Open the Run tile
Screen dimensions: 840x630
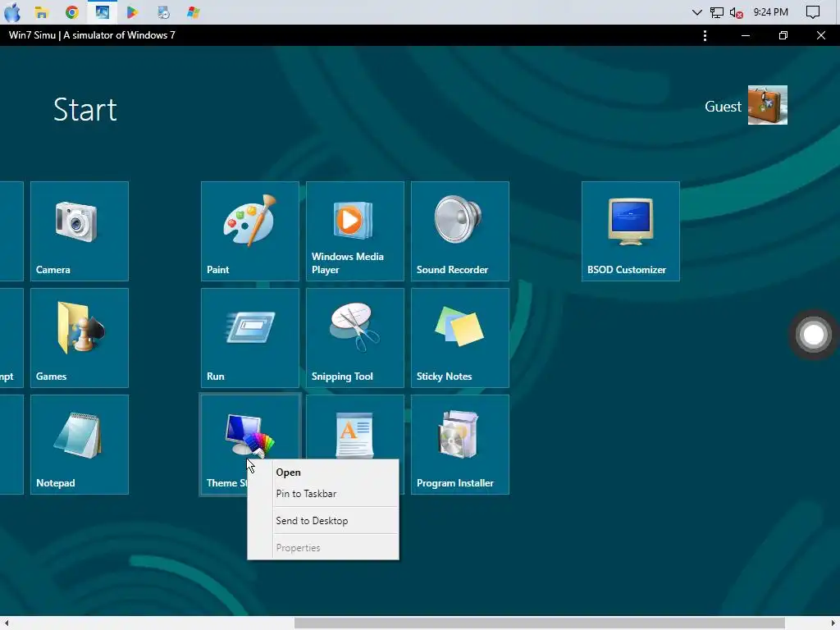click(x=249, y=337)
